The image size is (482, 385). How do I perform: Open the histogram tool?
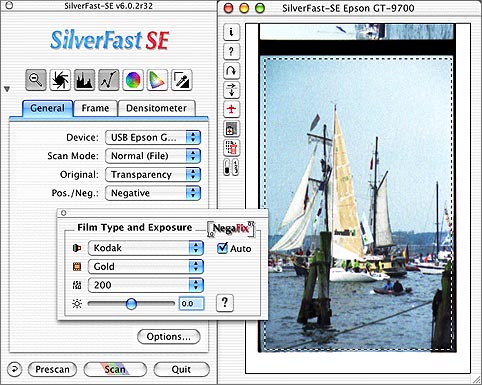tap(84, 80)
